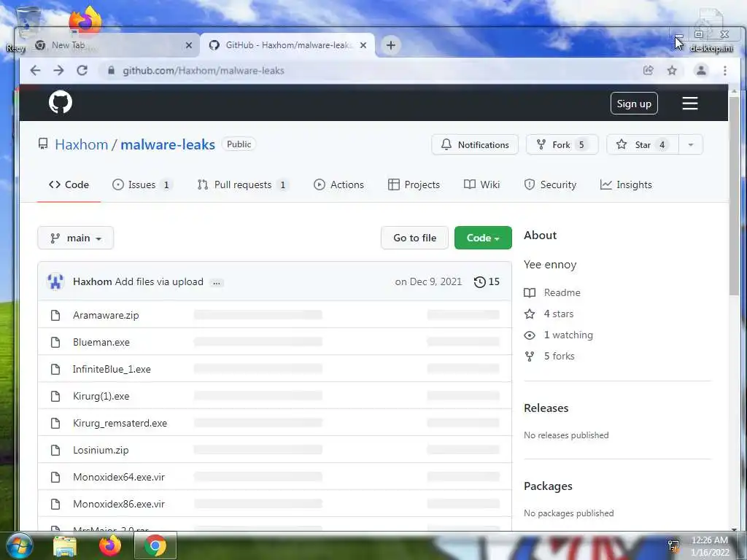Screen dimensions: 747x560
Task: Expand the green Code dropdown button
Action: pyautogui.click(x=483, y=238)
